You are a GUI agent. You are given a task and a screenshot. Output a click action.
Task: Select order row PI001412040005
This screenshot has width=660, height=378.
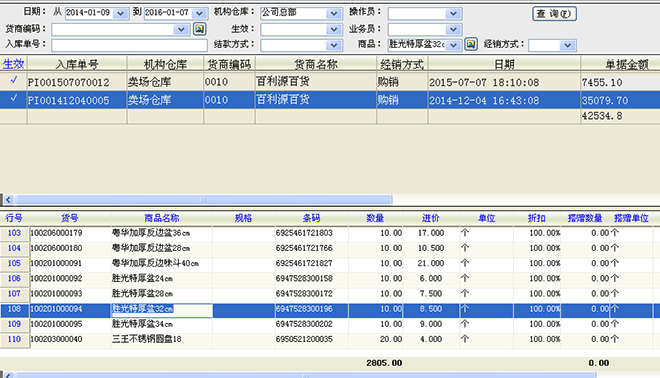tap(330, 100)
